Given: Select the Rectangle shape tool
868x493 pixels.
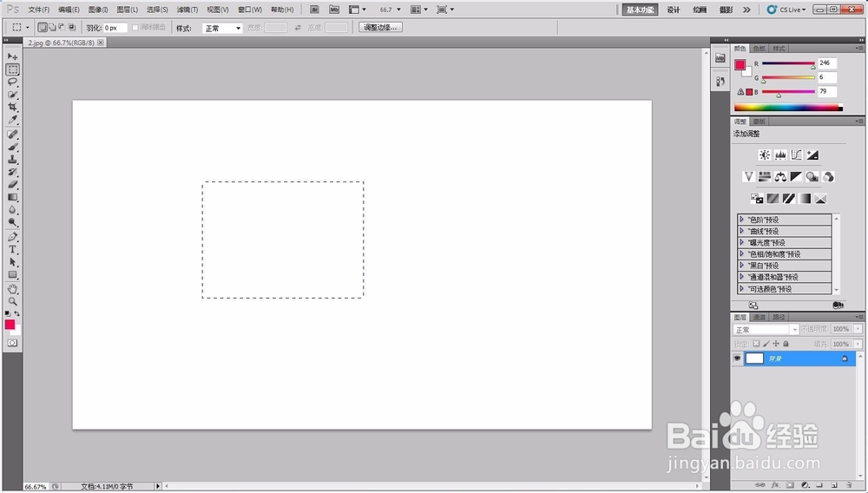Looking at the screenshot, I should pyautogui.click(x=12, y=274).
